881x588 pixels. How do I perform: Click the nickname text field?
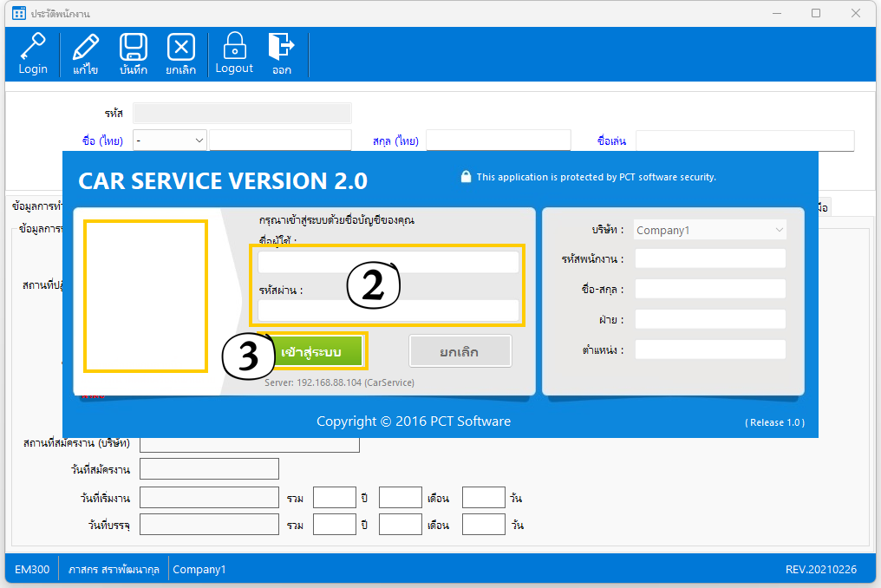pos(744,140)
